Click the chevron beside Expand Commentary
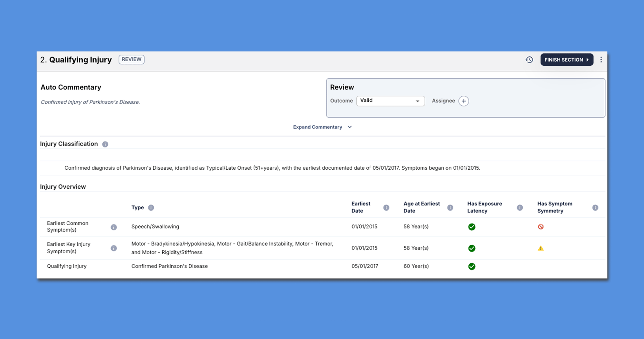 350,127
